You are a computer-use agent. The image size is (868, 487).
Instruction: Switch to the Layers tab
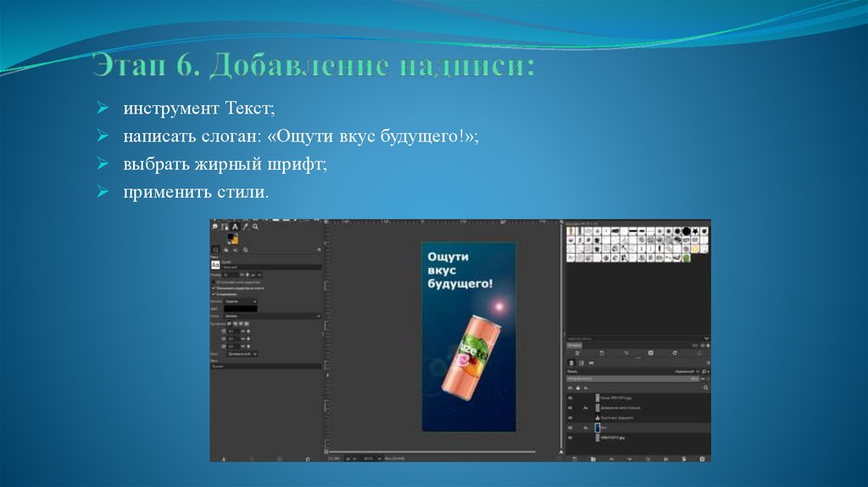point(571,363)
